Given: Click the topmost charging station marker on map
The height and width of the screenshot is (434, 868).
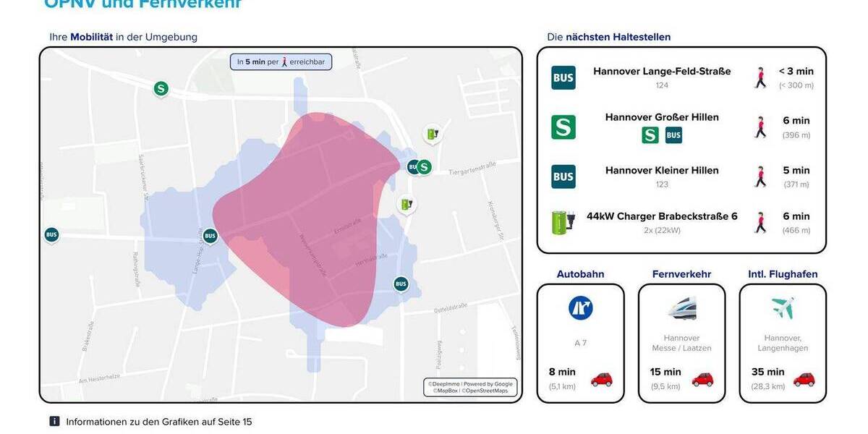Looking at the screenshot, I should pyautogui.click(x=432, y=134).
